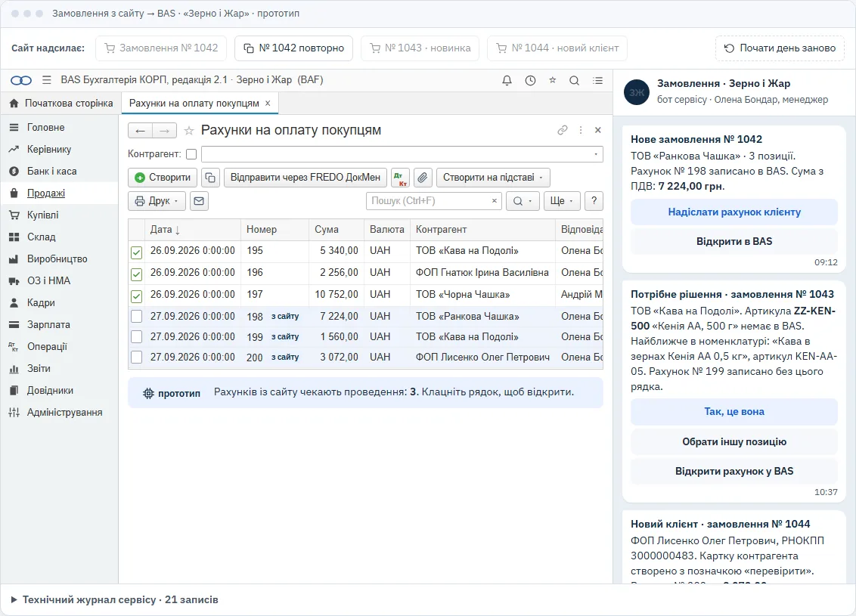Toggle the Контрагент filter checkbox
Image resolution: width=856 pixels, height=616 pixels.
[191, 154]
